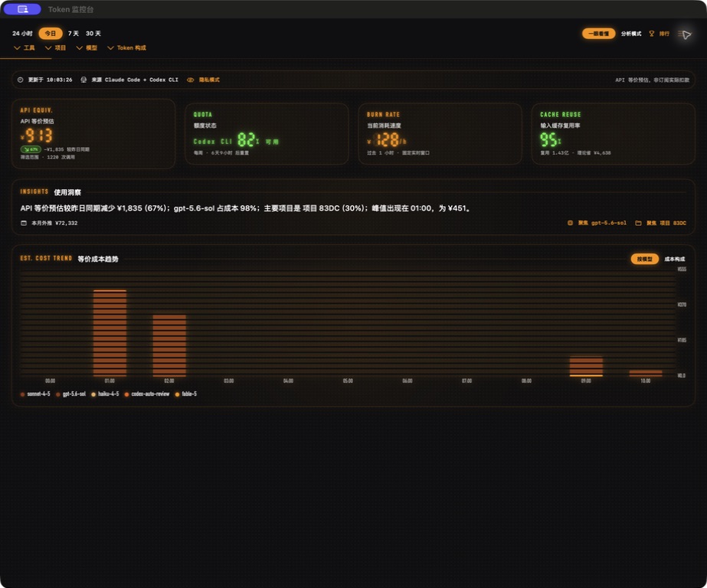707x588 pixels.
Task: Click the focus icon beside 聚焦 gpt-5.6-sol
Action: pyautogui.click(x=570, y=223)
